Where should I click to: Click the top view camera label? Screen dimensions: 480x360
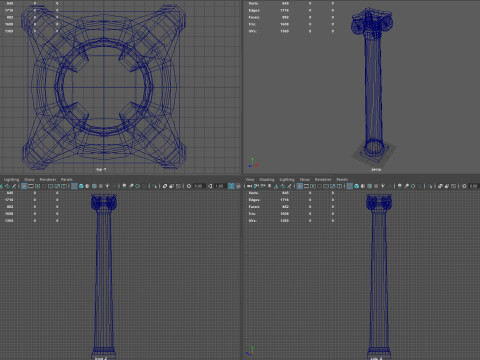[101, 169]
